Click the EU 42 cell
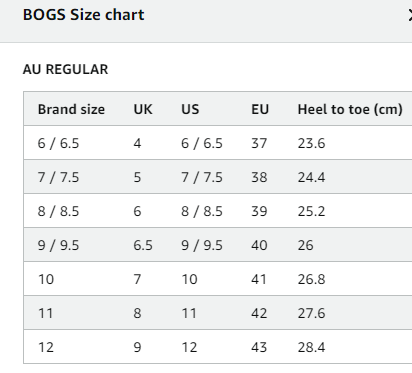This screenshot has height=373, width=412. pyautogui.click(x=259, y=313)
